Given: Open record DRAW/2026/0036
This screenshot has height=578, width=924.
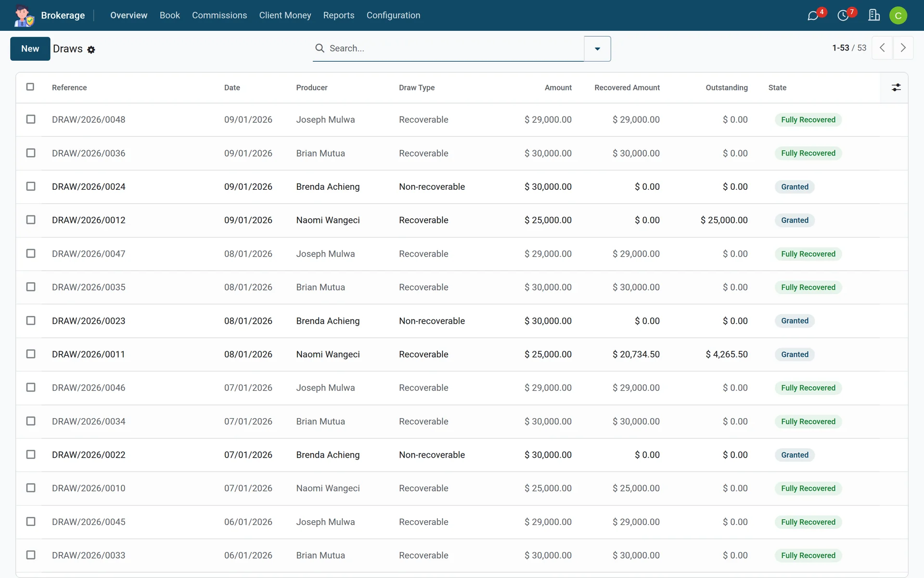Looking at the screenshot, I should pos(89,153).
